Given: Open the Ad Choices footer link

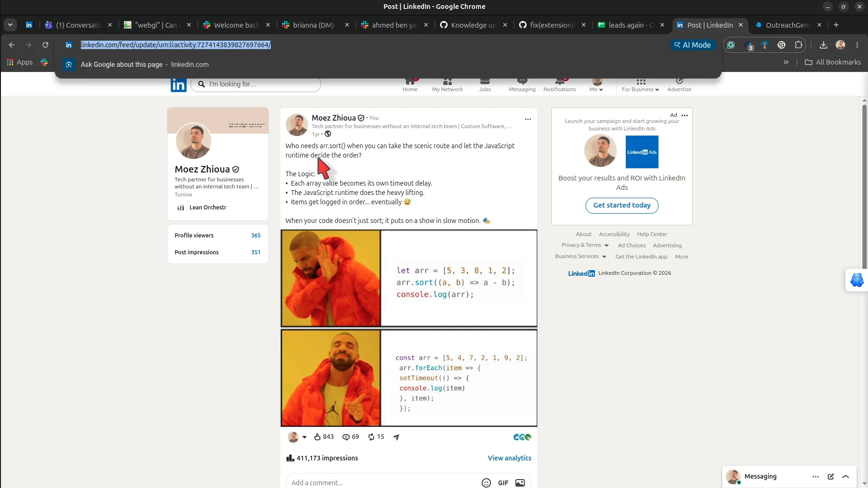Looking at the screenshot, I should point(631,245).
